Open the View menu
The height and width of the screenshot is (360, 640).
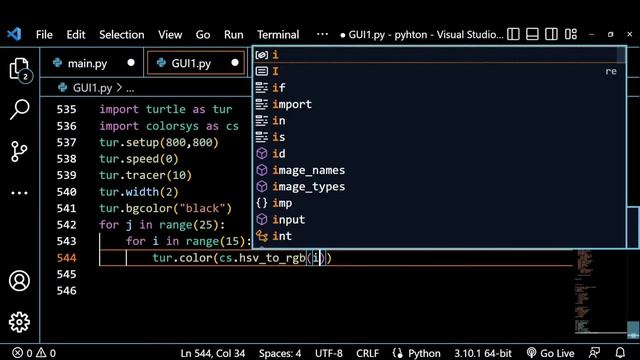[170, 35]
